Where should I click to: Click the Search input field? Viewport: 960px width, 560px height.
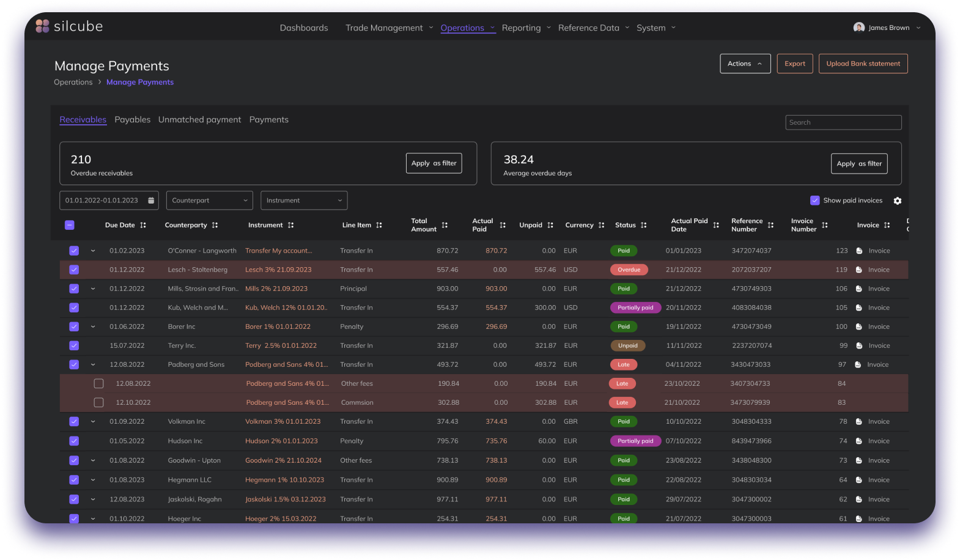[x=843, y=122]
